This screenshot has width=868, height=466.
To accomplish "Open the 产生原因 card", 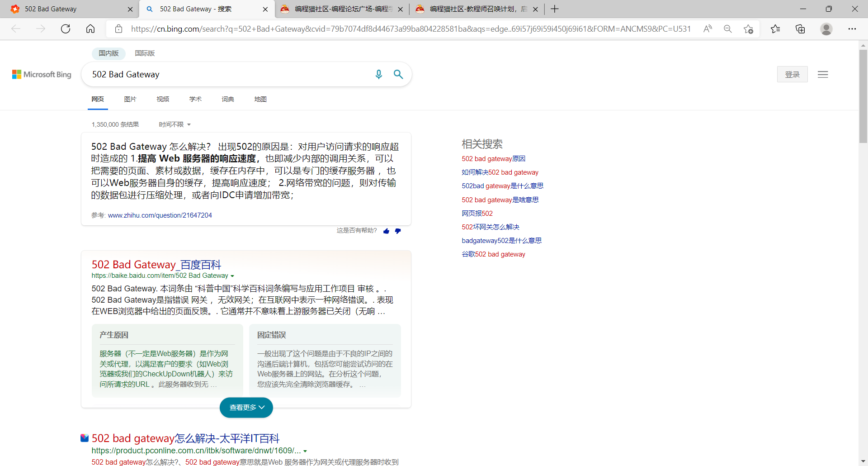I will click(x=167, y=361).
